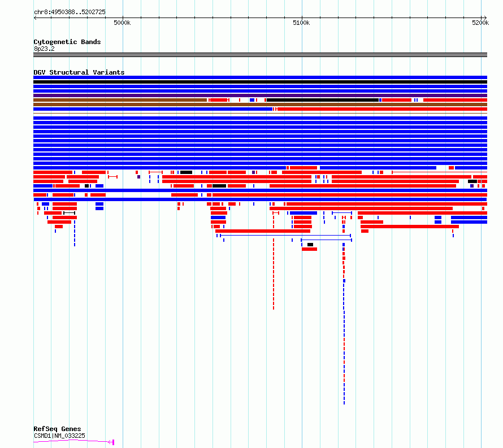Click the 5200k ruler label
Viewport: 503px width, 448px height.
tap(480, 23)
